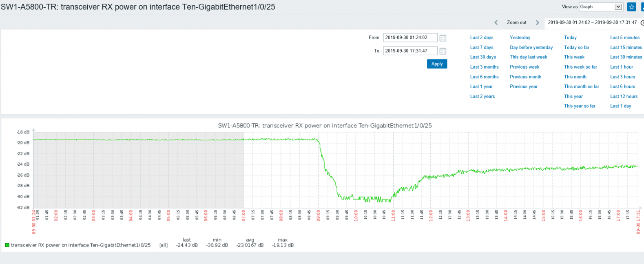Viewport: 644px width, 264px height.
Task: Select This week so far range
Action: point(580,67)
